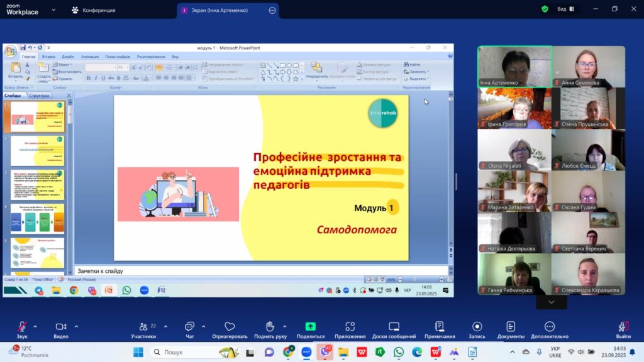Click the Отреагировать heart reaction icon
644x362 pixels.
click(230, 327)
